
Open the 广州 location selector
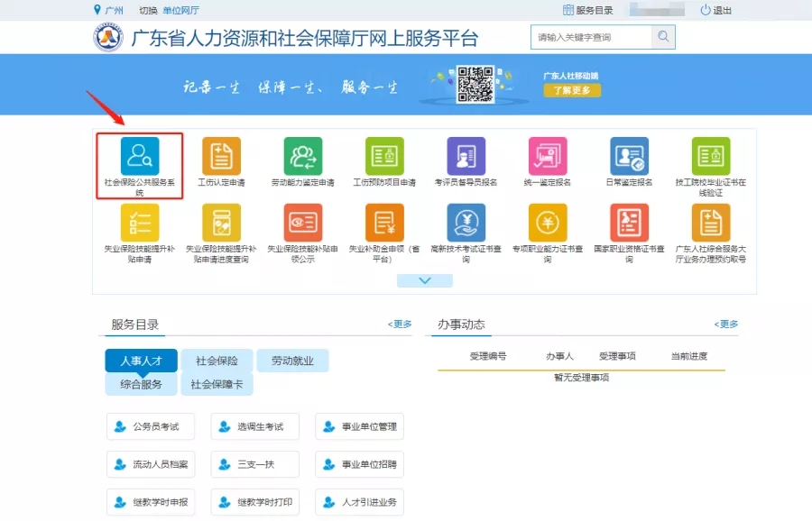[108, 10]
